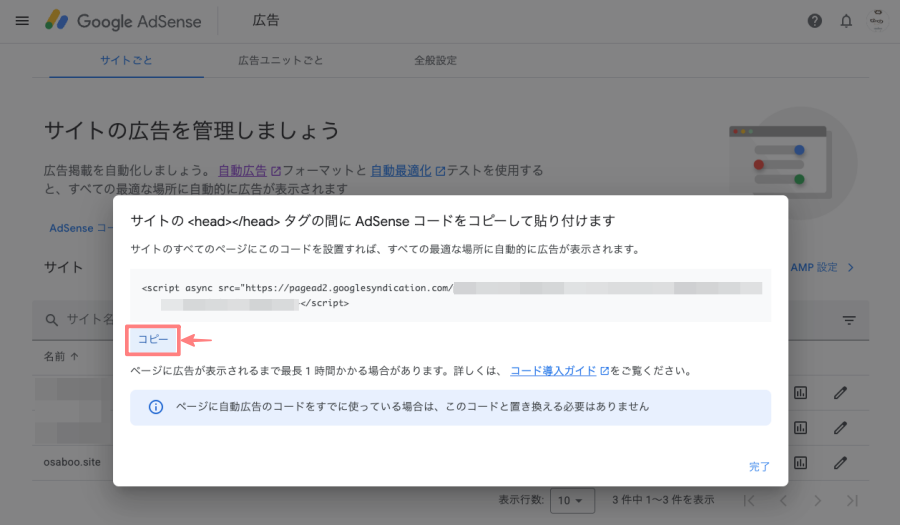
Task: Go to the first page of results
Action: pyautogui.click(x=749, y=500)
